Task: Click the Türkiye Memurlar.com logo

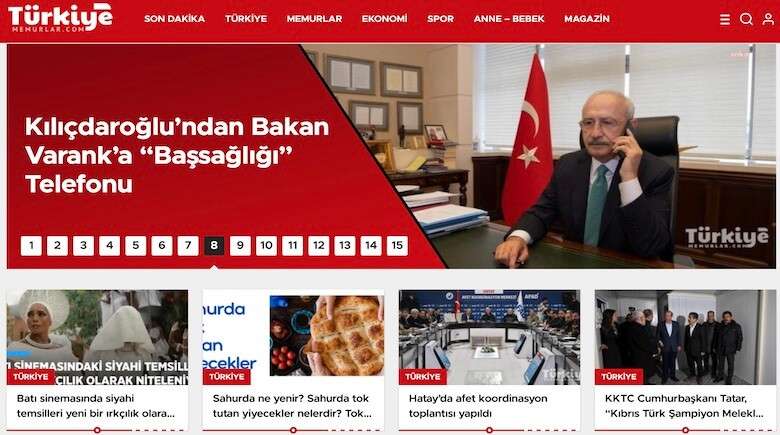Action: 60,18
